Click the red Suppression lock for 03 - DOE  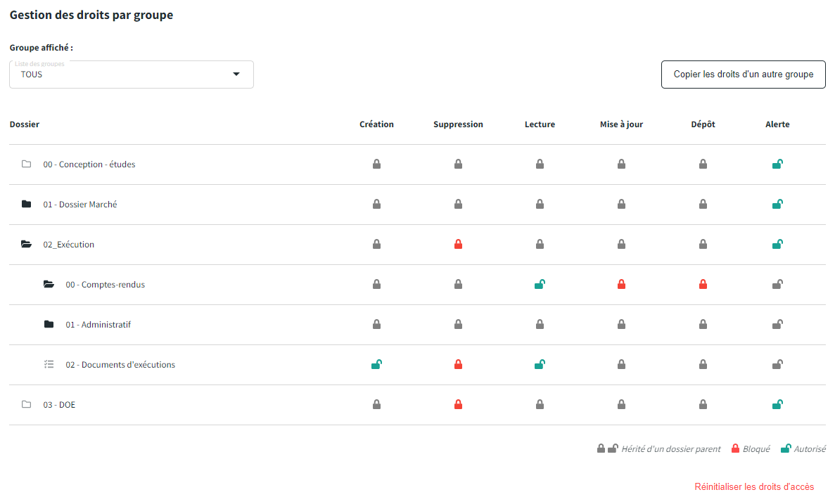coord(458,405)
